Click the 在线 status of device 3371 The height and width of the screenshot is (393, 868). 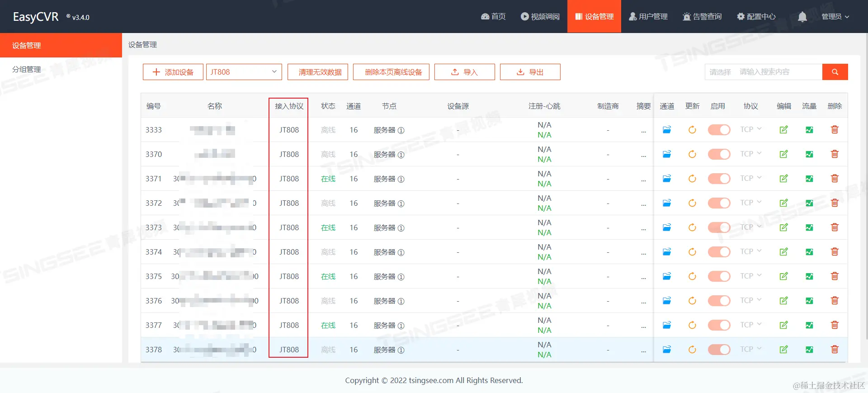click(x=328, y=179)
